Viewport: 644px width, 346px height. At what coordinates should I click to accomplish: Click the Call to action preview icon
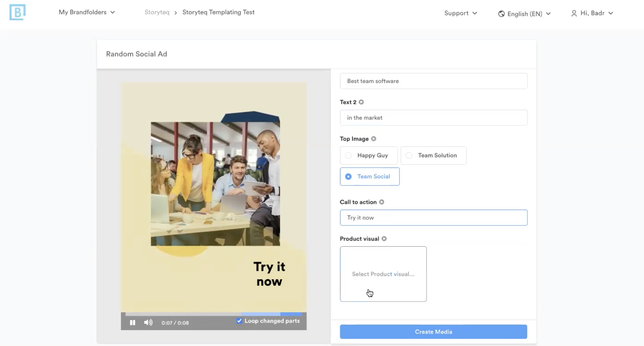[x=382, y=202]
